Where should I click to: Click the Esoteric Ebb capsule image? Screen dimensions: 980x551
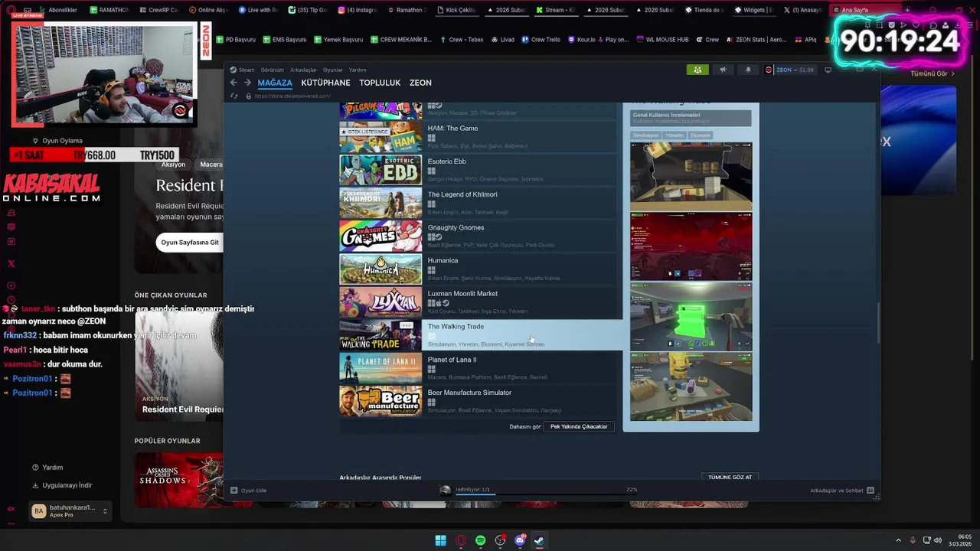click(381, 170)
